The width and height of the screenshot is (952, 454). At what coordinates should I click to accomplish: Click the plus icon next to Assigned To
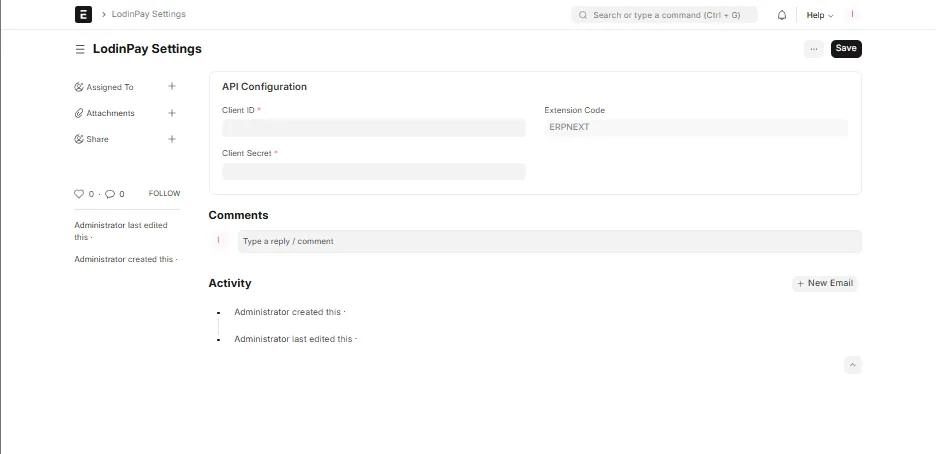click(x=172, y=87)
